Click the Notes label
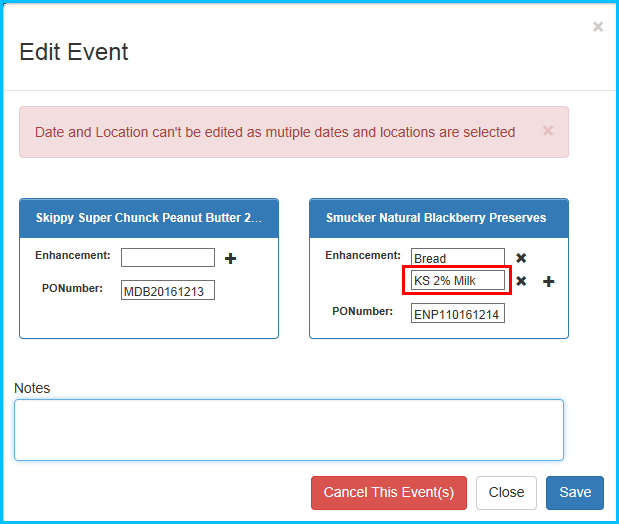Viewport: 619px width, 524px height. point(32,388)
